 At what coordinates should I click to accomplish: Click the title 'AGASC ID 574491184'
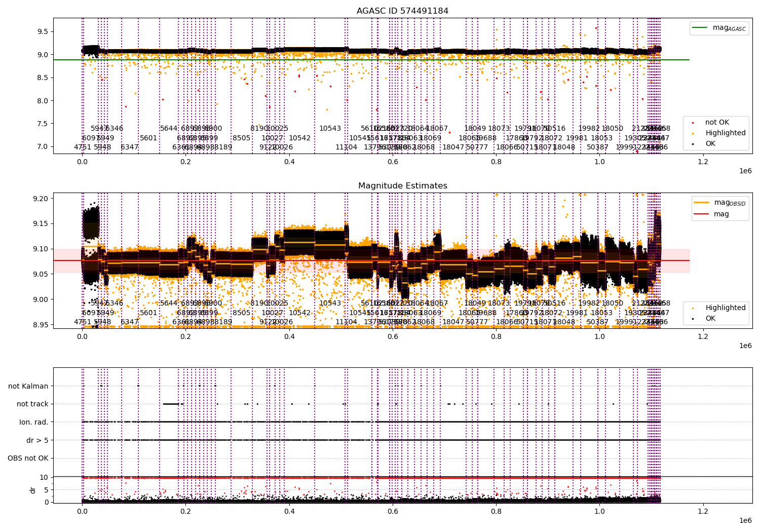402,11
